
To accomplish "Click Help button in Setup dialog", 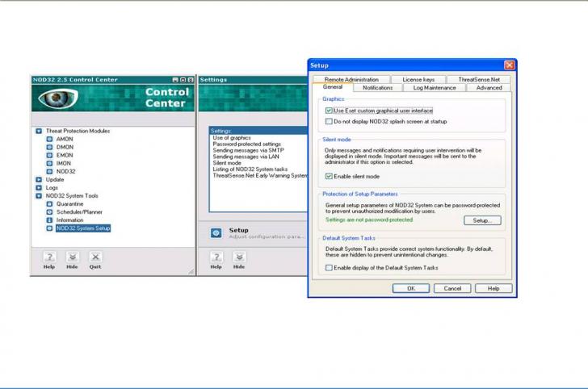I will pyautogui.click(x=493, y=288).
